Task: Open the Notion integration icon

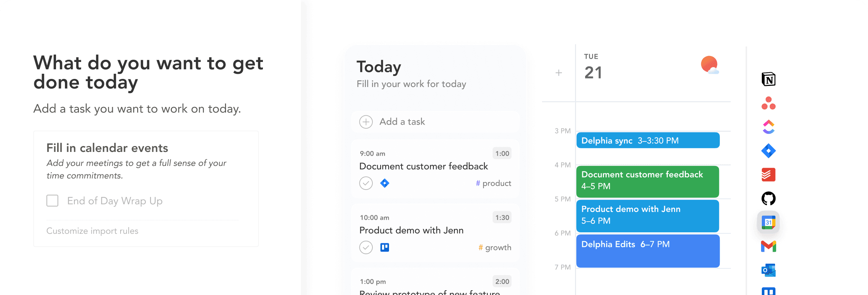Action: (x=768, y=79)
